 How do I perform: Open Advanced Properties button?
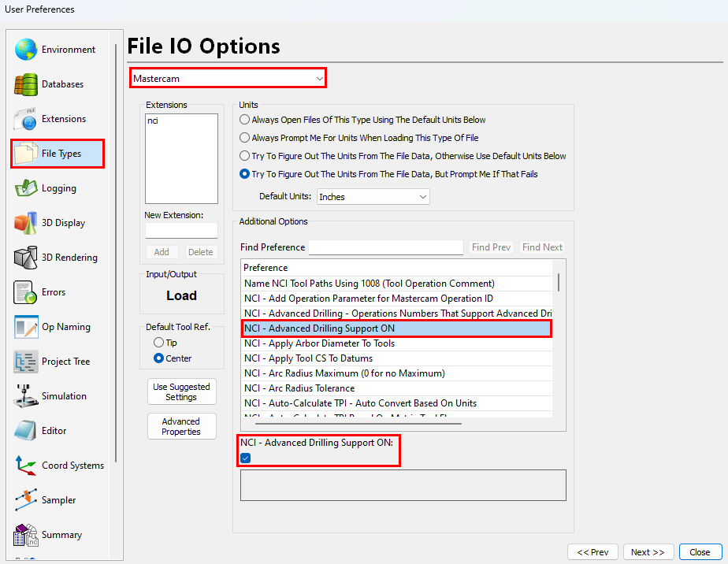pyautogui.click(x=181, y=426)
